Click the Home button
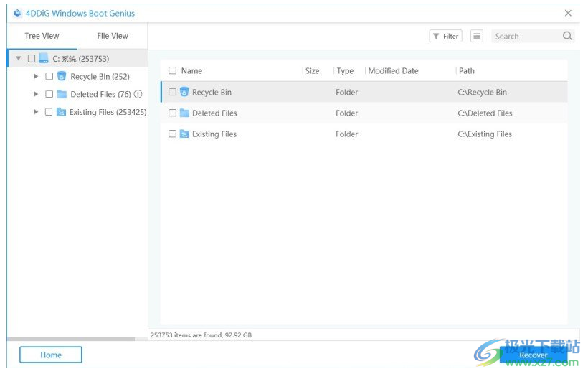This screenshot has width=588, height=374. [50, 355]
